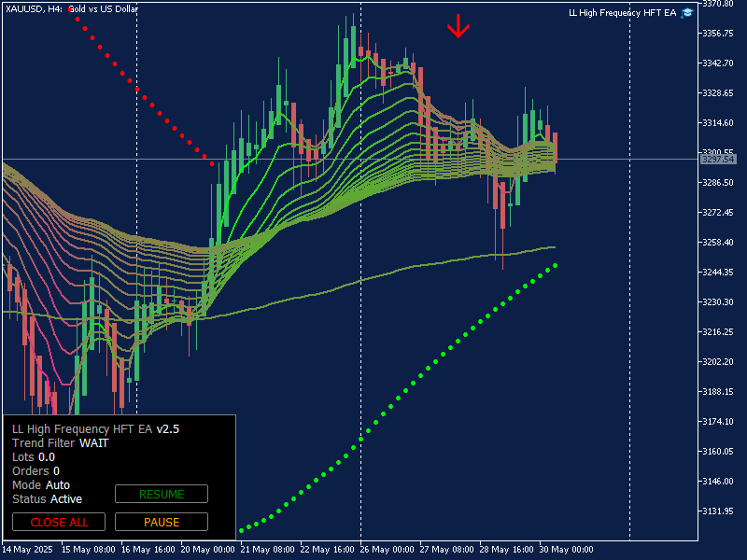
Task: Click the PAUSE button in EA panel
Action: tap(162, 522)
